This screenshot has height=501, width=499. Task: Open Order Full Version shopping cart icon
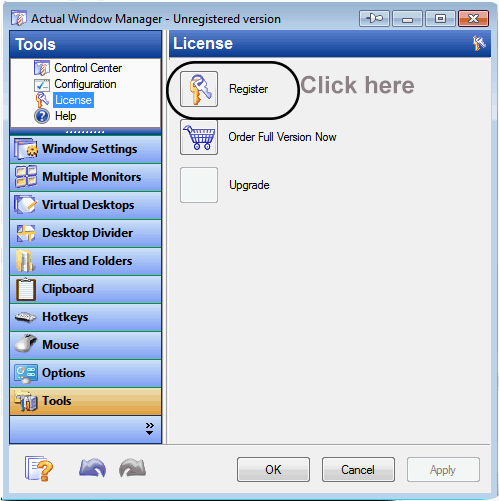pos(199,137)
